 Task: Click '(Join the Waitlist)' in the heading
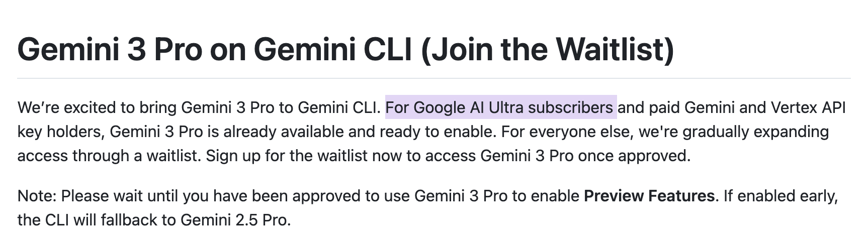point(546,49)
